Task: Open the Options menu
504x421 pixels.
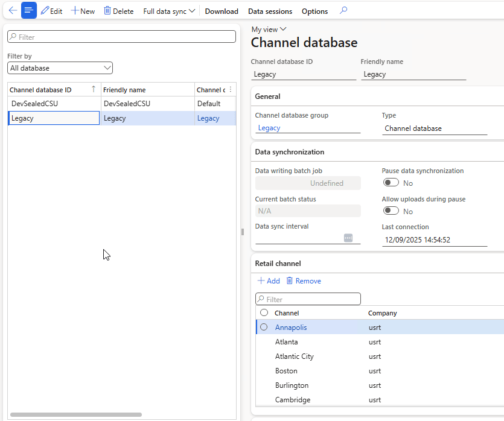Action: click(314, 11)
